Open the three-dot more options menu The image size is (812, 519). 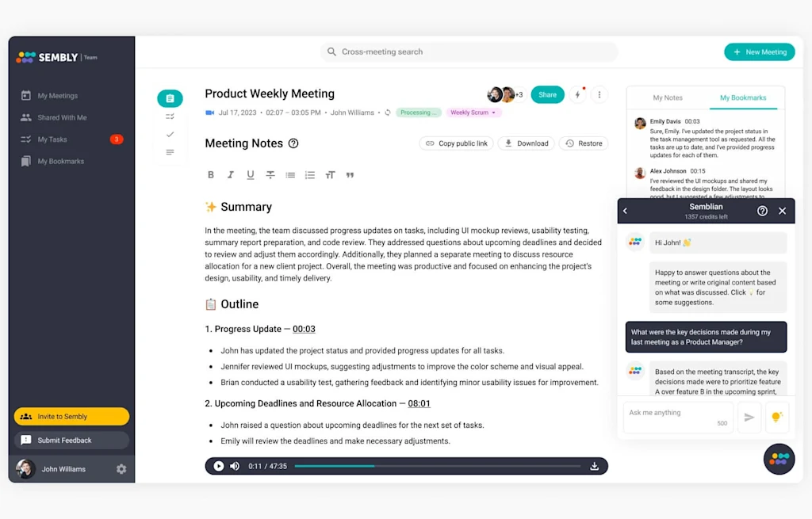click(599, 95)
